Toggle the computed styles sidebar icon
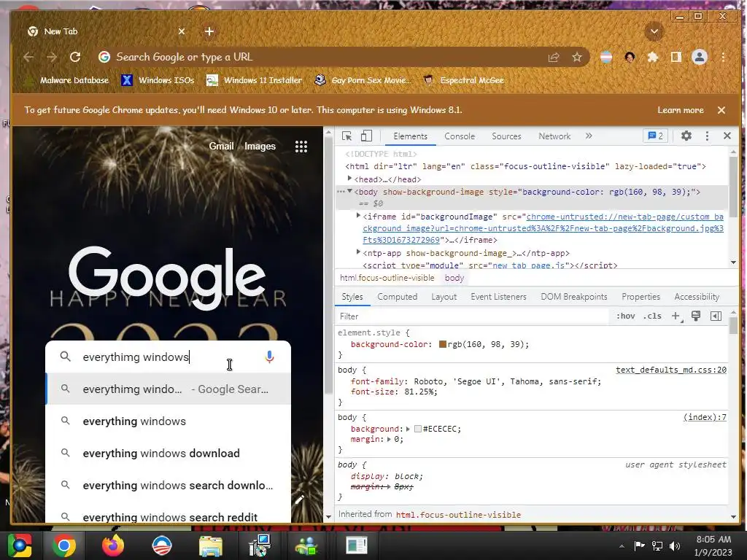This screenshot has width=747, height=560. 716,316
